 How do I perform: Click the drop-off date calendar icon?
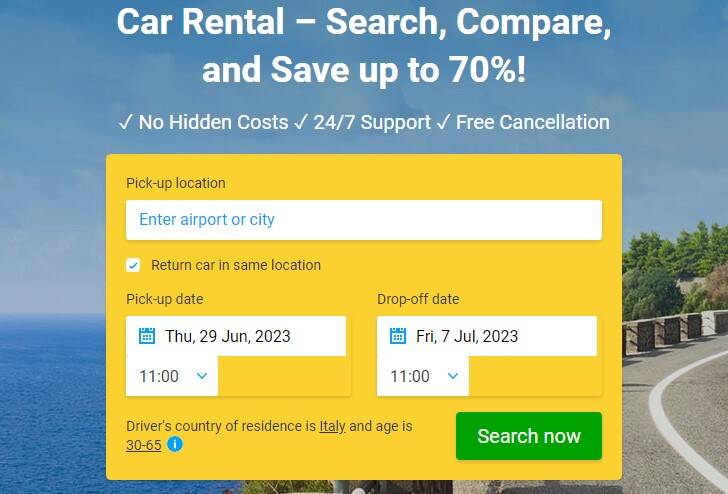[398, 335]
